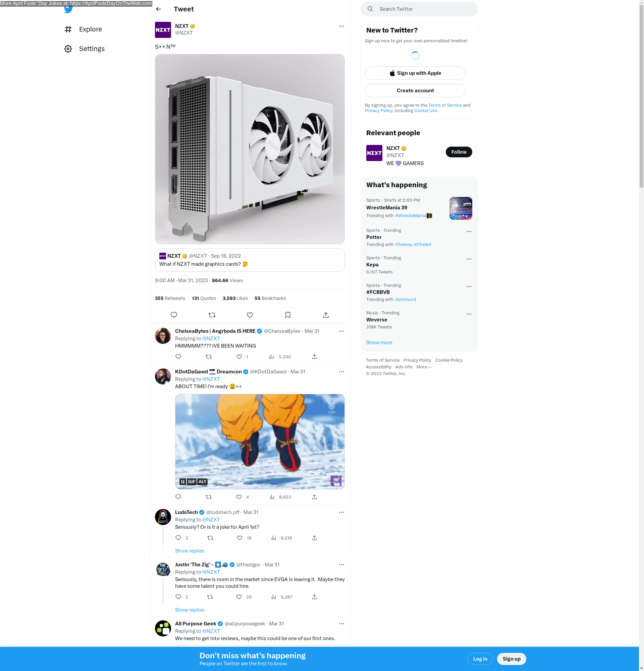Show ALT text for the GIF

pyautogui.click(x=203, y=482)
